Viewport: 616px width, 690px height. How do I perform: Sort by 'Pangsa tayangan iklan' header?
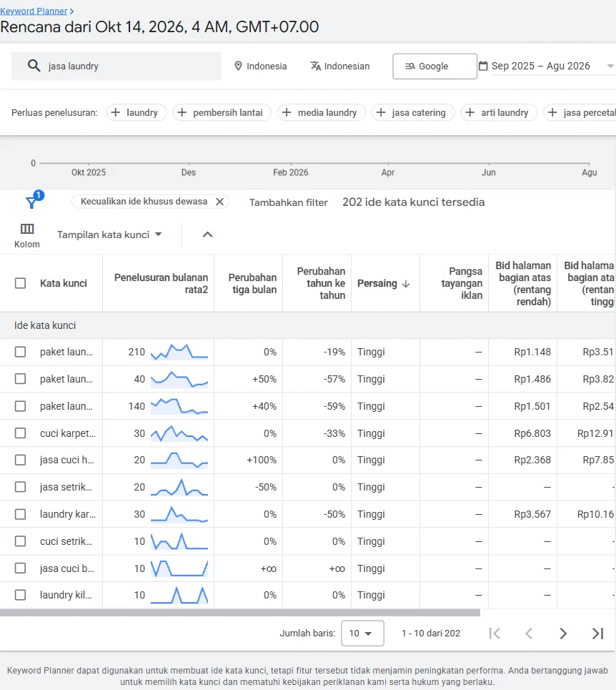pyautogui.click(x=462, y=283)
